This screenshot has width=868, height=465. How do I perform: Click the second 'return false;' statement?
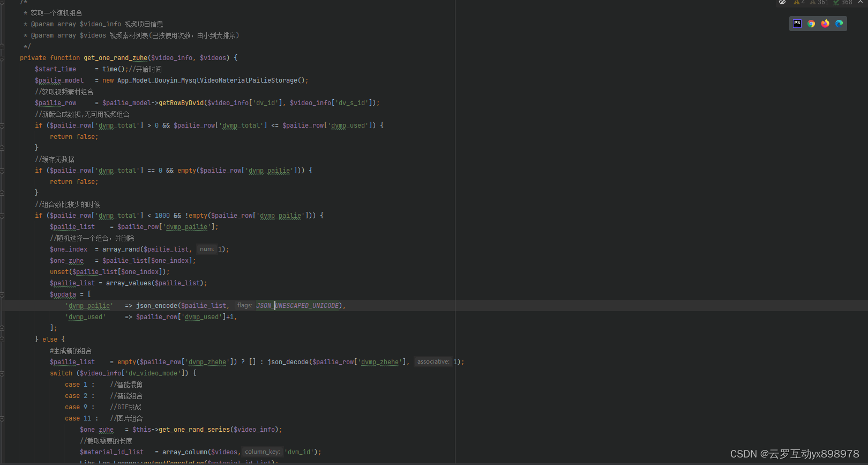(74, 182)
